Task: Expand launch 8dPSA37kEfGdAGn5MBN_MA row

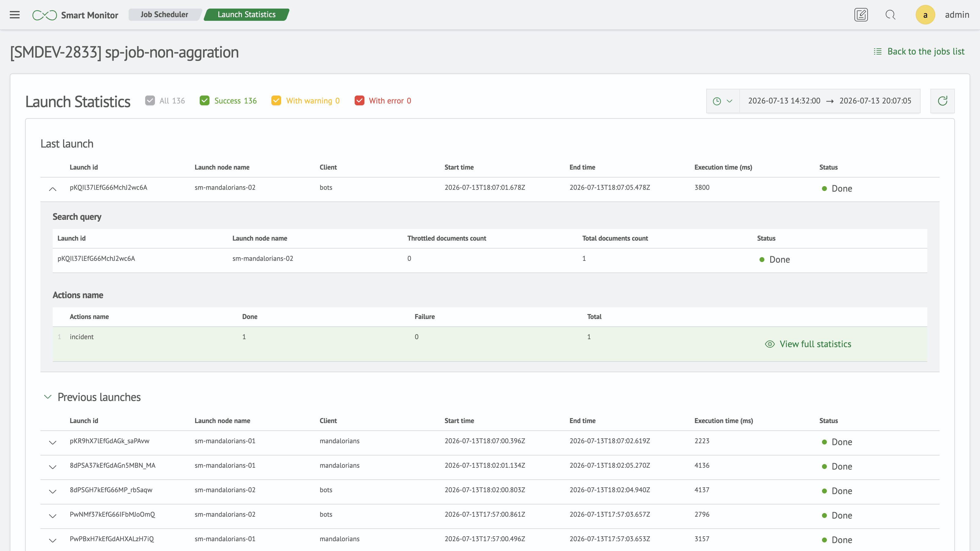Action: (53, 467)
